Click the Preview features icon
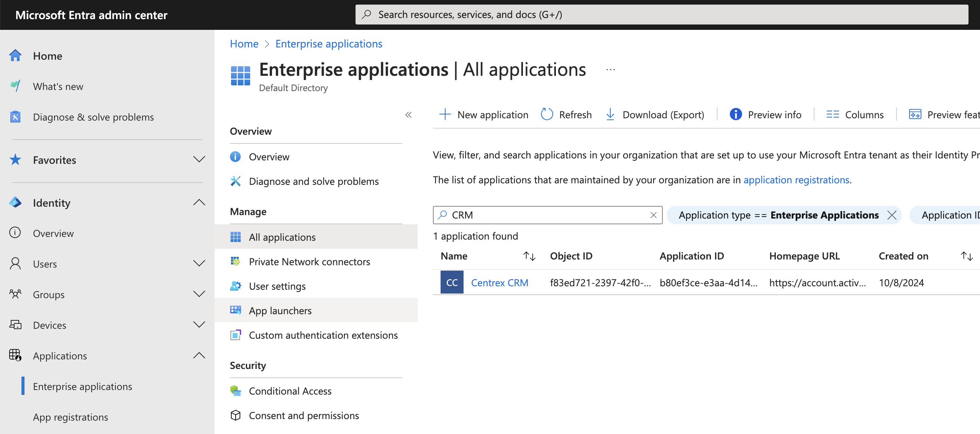980x434 pixels. pyautogui.click(x=915, y=114)
